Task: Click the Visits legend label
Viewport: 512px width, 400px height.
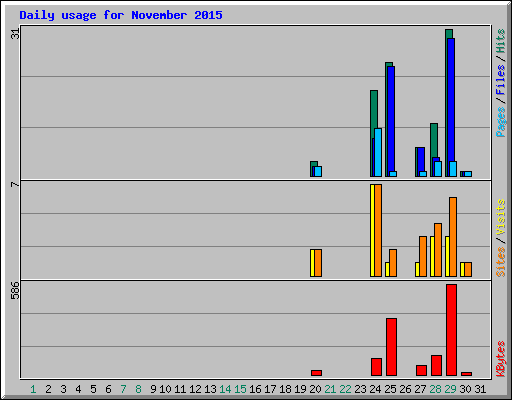Action: (x=500, y=218)
